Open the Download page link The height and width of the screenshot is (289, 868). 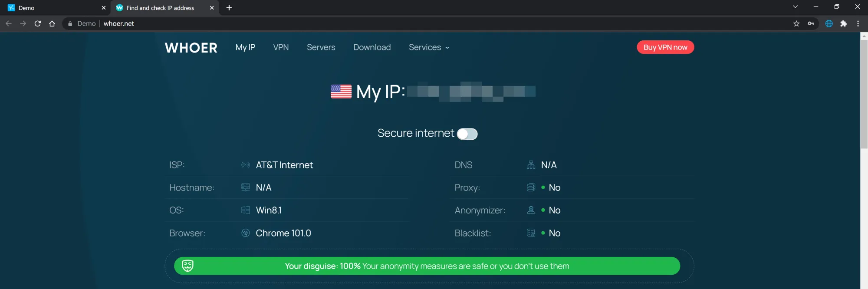click(372, 47)
